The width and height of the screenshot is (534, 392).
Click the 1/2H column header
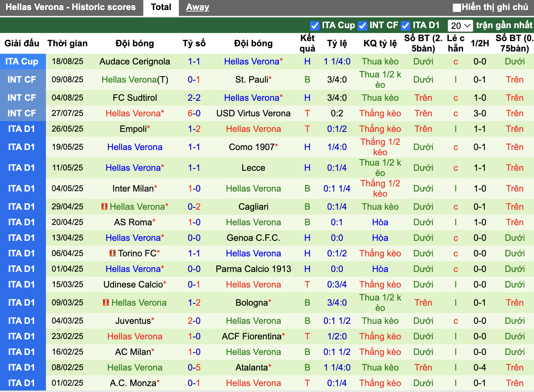click(480, 43)
